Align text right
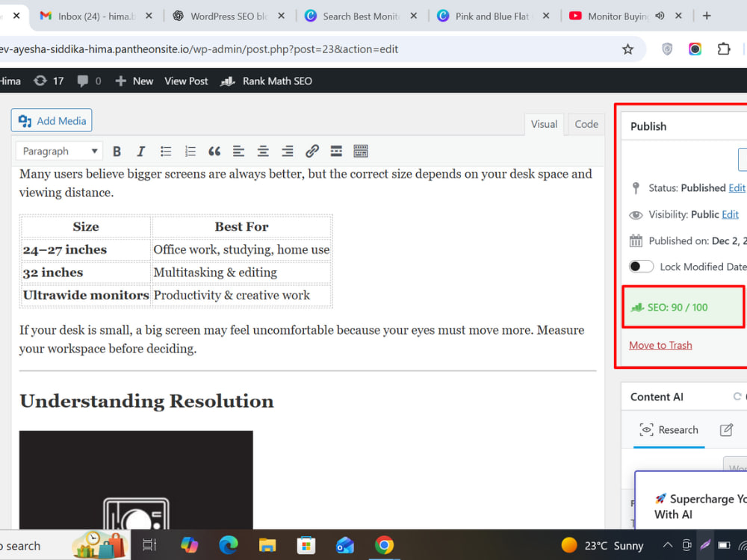 pyautogui.click(x=288, y=152)
